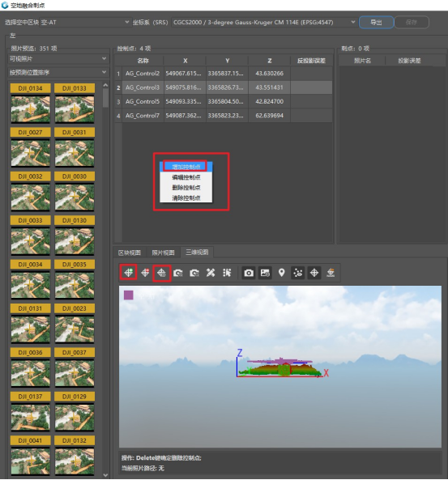This screenshot has width=448, height=480.
Task: Click the photo list scrollbar down arrow
Action: pos(105,475)
